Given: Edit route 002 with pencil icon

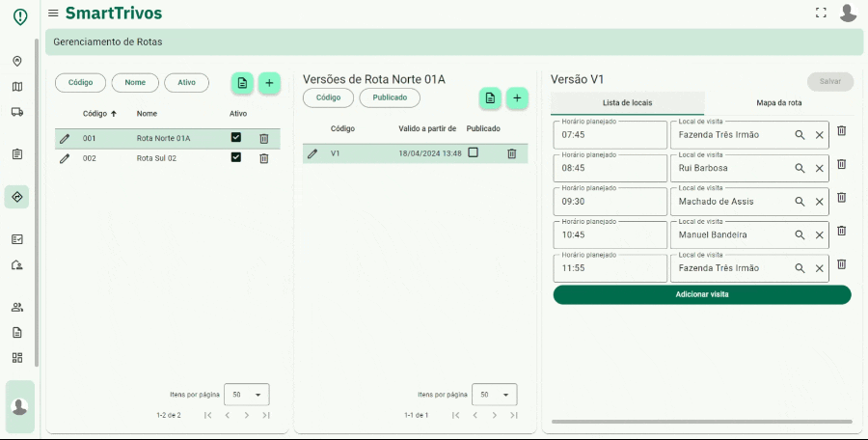Looking at the screenshot, I should 65,158.
